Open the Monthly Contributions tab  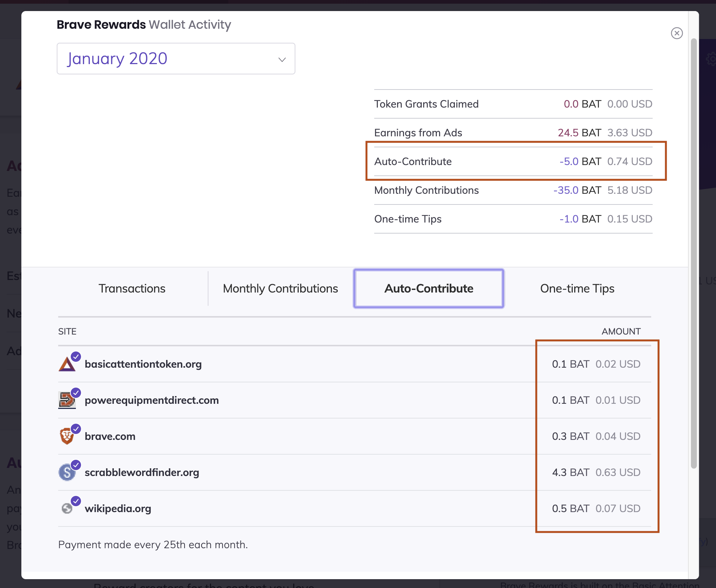tap(280, 288)
